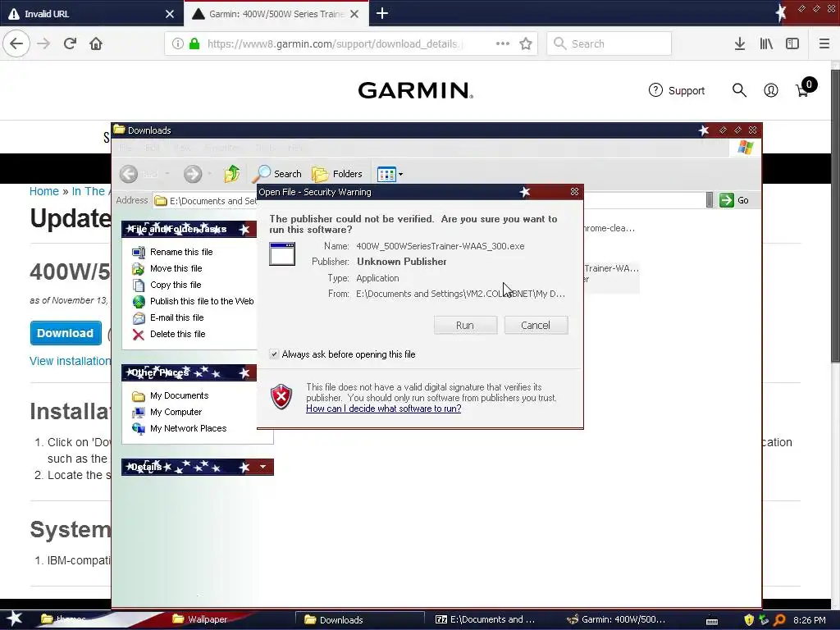This screenshot has width=840, height=630.
Task: Choose E-mail this file task
Action: coord(177,317)
